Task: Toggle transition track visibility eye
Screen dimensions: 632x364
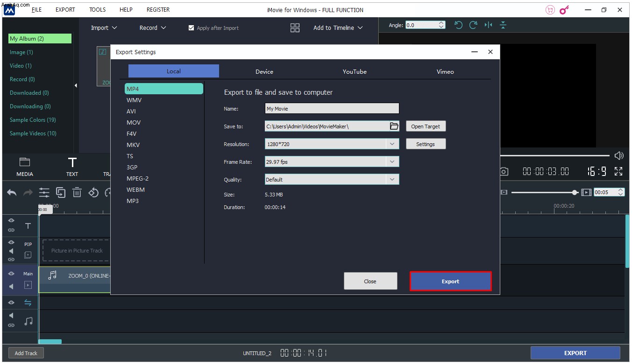Action: click(x=11, y=303)
